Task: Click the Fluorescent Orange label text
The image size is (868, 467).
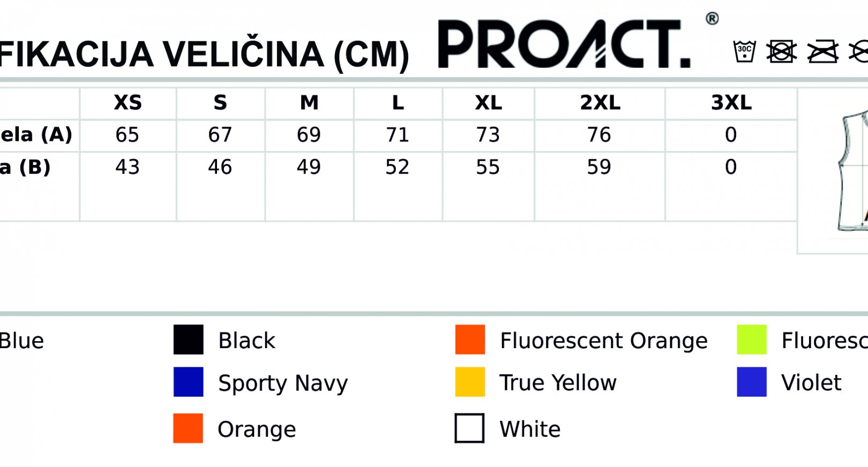Action: click(x=604, y=341)
